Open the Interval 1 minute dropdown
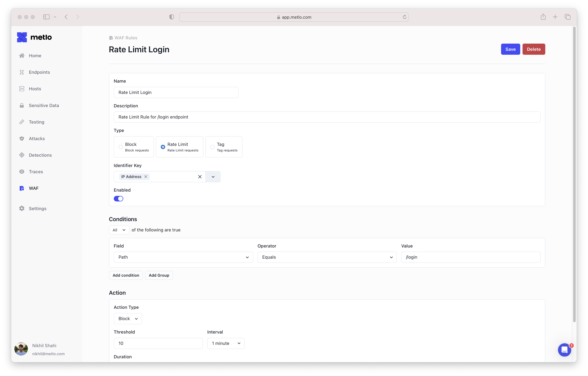588x376 pixels. click(x=226, y=343)
